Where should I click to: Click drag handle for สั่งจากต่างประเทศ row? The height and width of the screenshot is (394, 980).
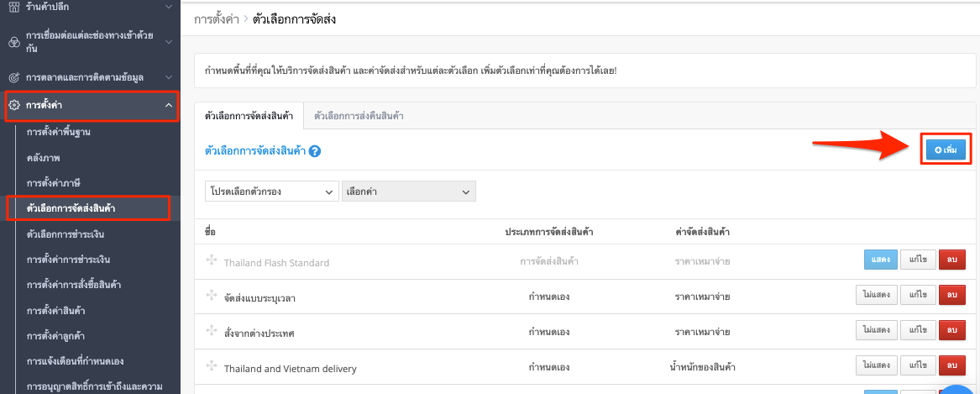point(212,330)
